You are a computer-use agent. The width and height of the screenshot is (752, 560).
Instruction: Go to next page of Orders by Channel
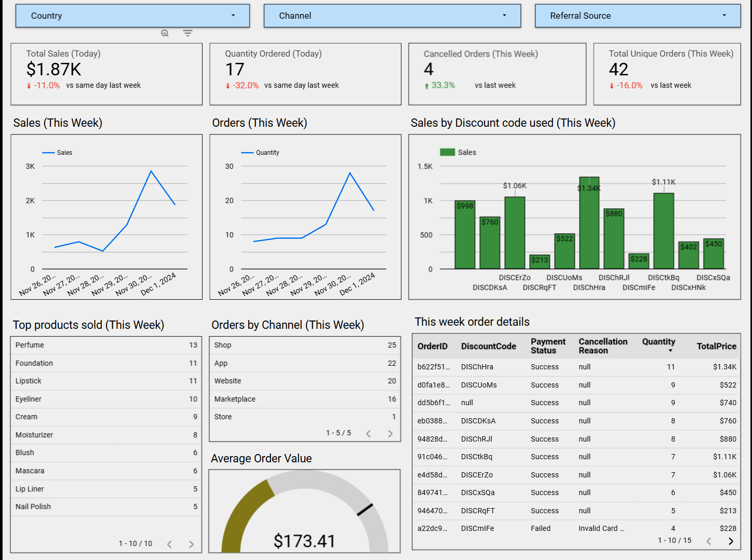click(x=390, y=434)
